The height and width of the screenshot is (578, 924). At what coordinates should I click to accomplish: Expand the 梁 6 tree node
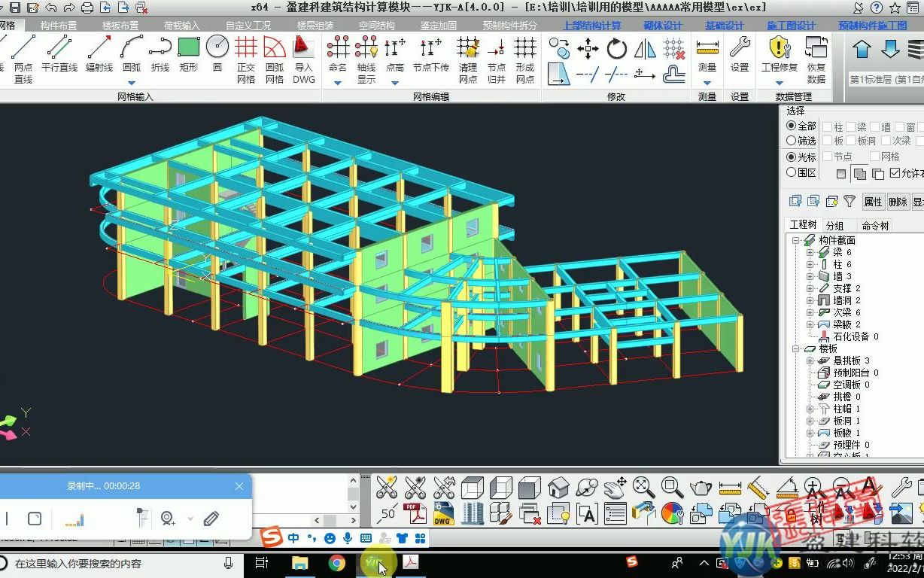809,252
